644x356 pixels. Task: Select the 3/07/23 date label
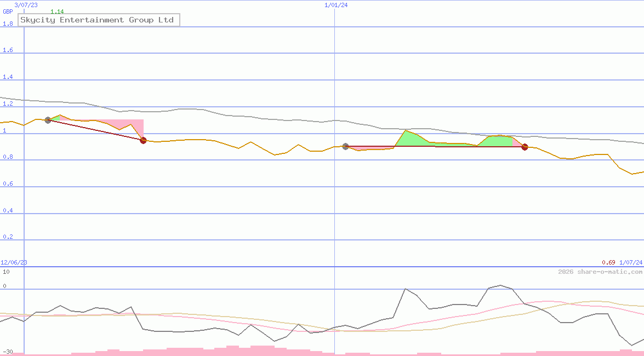26,5
